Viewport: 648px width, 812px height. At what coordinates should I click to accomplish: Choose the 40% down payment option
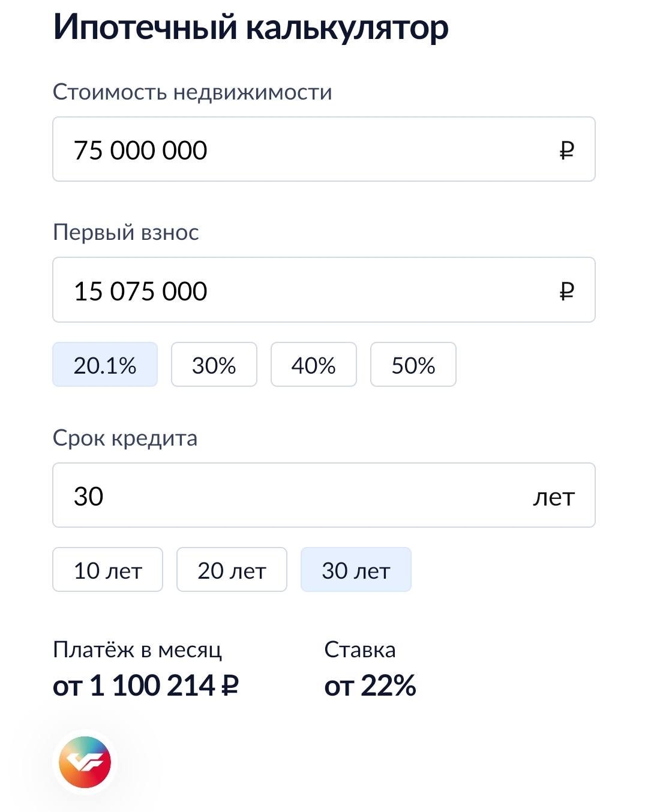coord(313,365)
